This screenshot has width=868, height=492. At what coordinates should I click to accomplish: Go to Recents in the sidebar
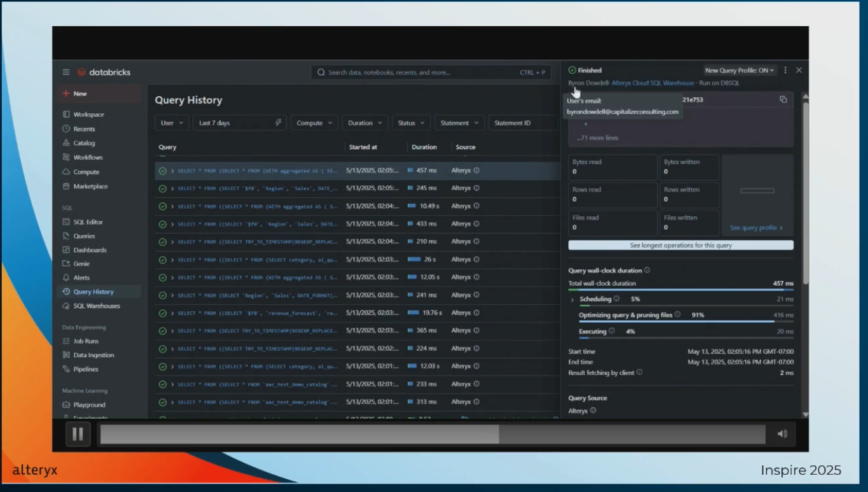click(84, 129)
